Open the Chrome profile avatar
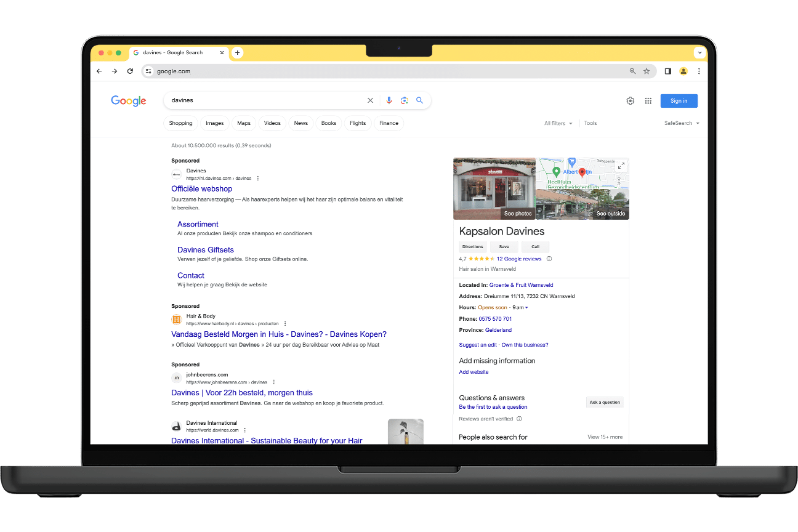The height and width of the screenshot is (532, 798). [683, 71]
